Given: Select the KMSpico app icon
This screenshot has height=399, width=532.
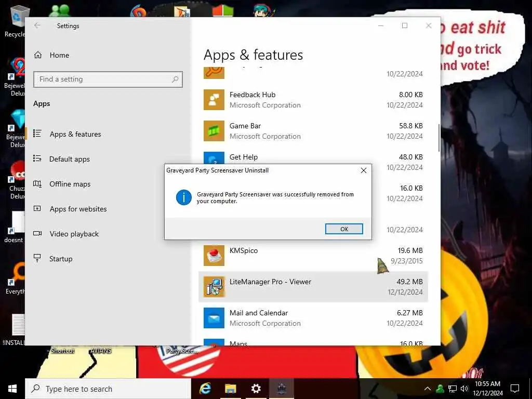Looking at the screenshot, I should 214,256.
